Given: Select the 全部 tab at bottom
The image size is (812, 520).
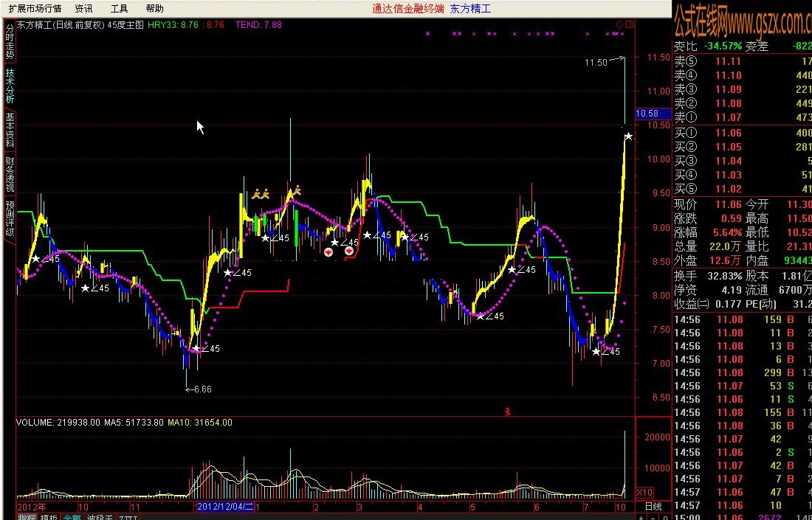Looking at the screenshot, I should (x=72, y=516).
